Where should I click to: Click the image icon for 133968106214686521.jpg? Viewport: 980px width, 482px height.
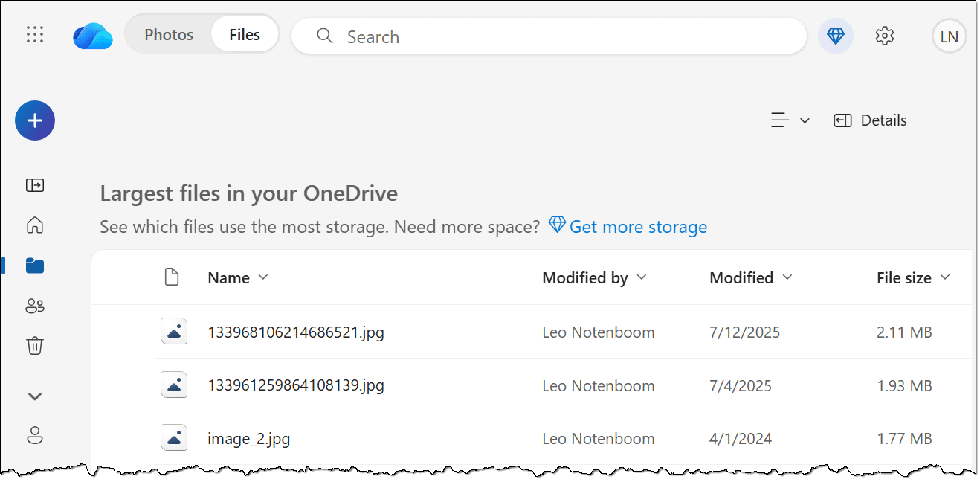[x=174, y=332]
